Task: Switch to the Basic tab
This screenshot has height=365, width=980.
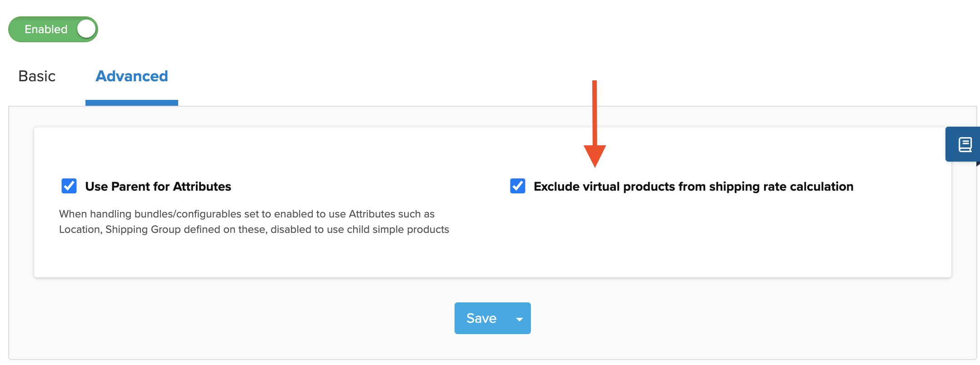Action: tap(37, 76)
